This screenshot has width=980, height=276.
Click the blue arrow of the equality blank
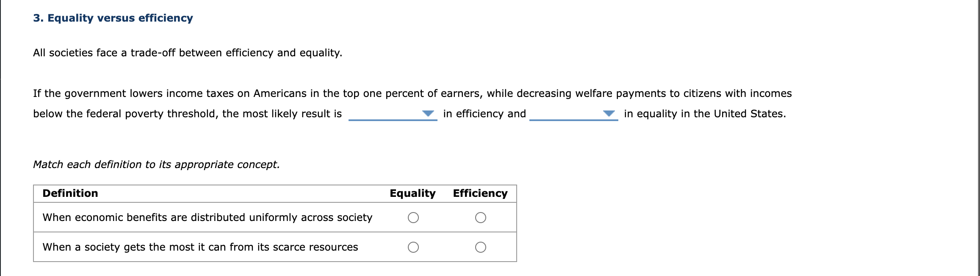click(x=609, y=113)
